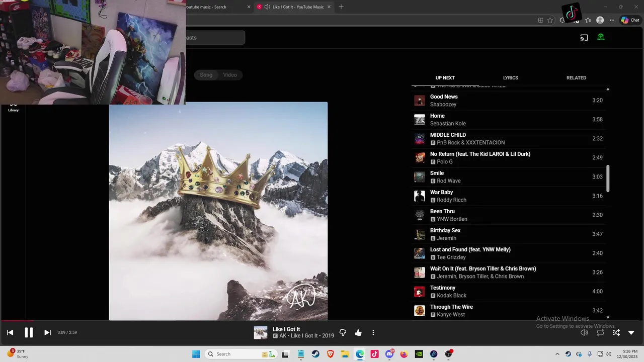Play Been Thru by YNW Bortlen
This screenshot has width=644, height=362.
[x=508, y=215]
